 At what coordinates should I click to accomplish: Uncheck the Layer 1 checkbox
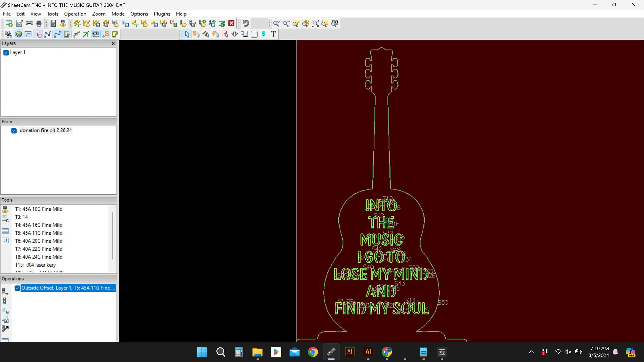click(6, 53)
